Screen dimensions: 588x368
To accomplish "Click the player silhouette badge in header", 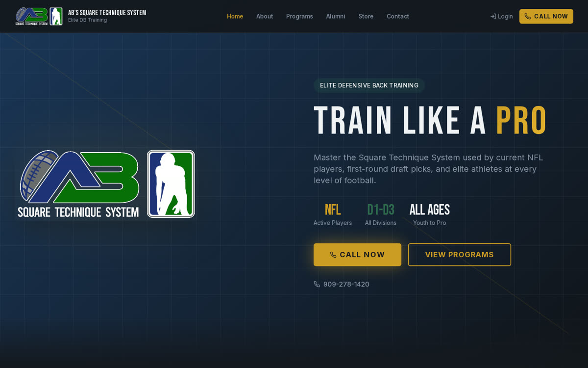I will pos(56,16).
